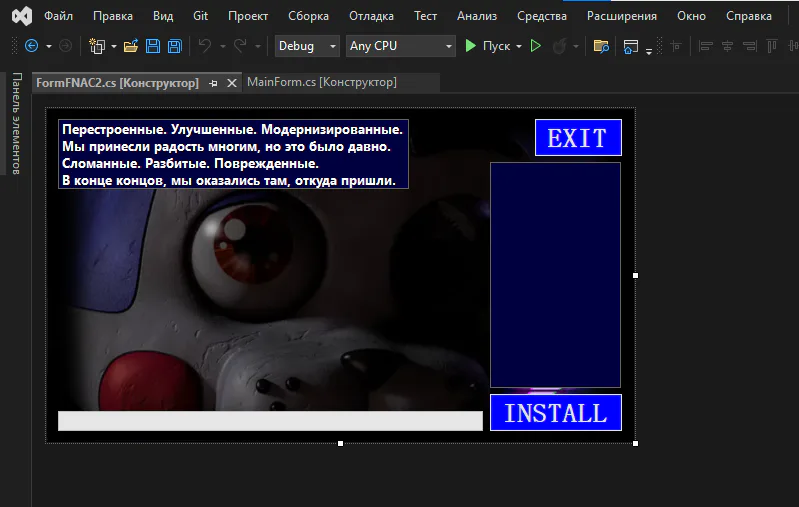Expand the hot reload dropdown arrow
The height and width of the screenshot is (507, 799).
(x=576, y=46)
